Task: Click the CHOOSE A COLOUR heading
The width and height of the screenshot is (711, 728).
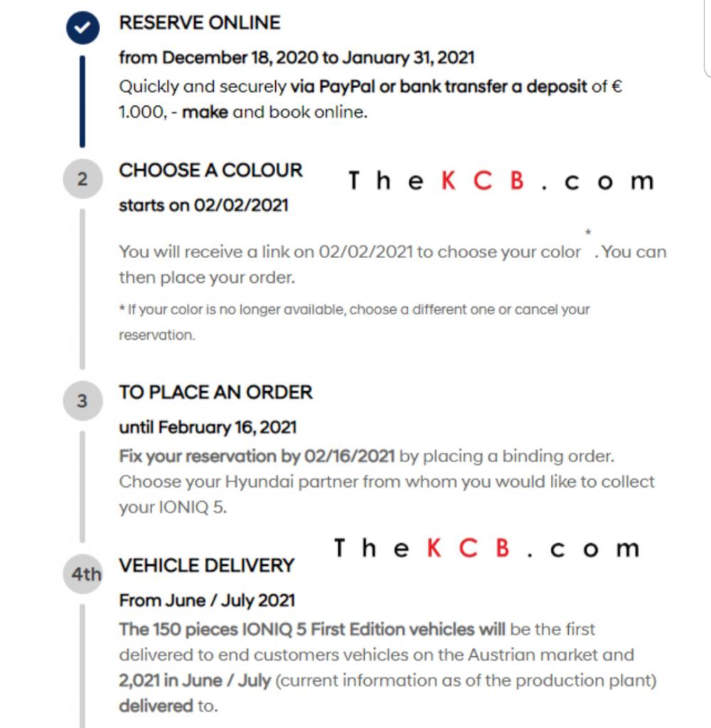Action: point(211,171)
